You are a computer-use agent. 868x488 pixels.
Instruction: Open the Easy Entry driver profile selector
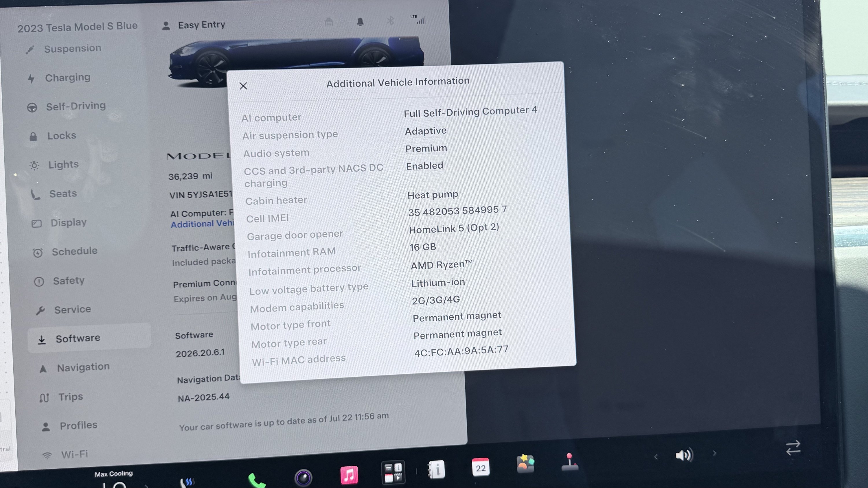pos(194,25)
